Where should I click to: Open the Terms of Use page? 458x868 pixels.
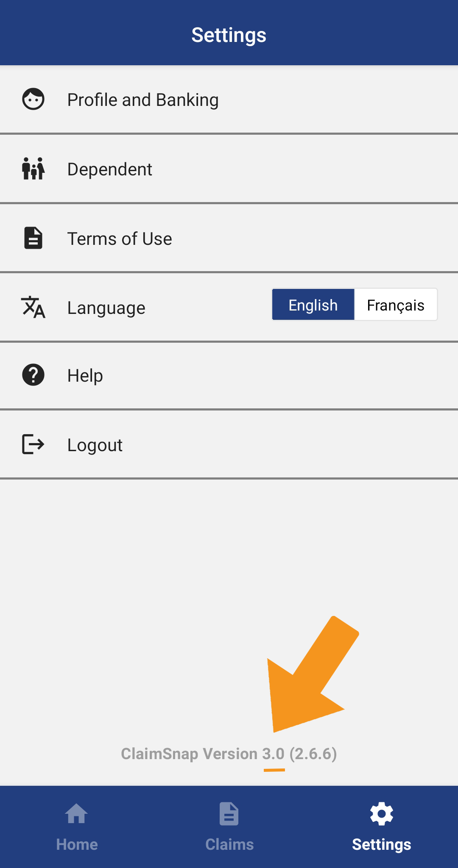coord(120,239)
